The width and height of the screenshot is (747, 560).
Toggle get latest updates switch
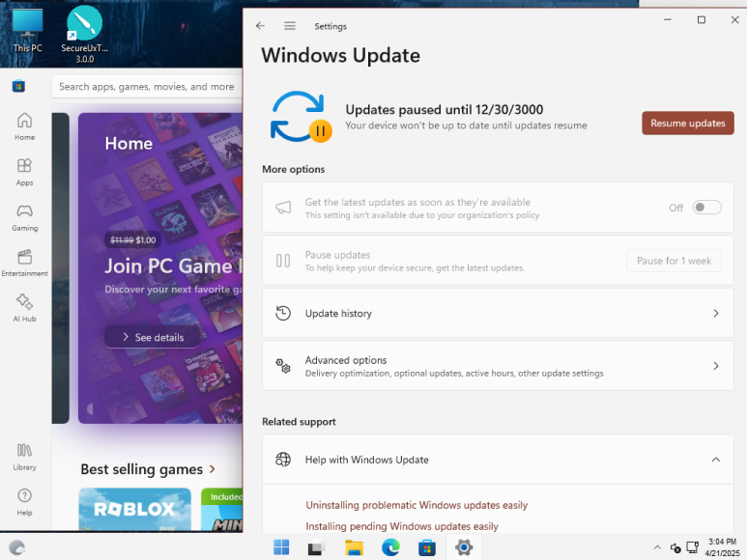706,208
